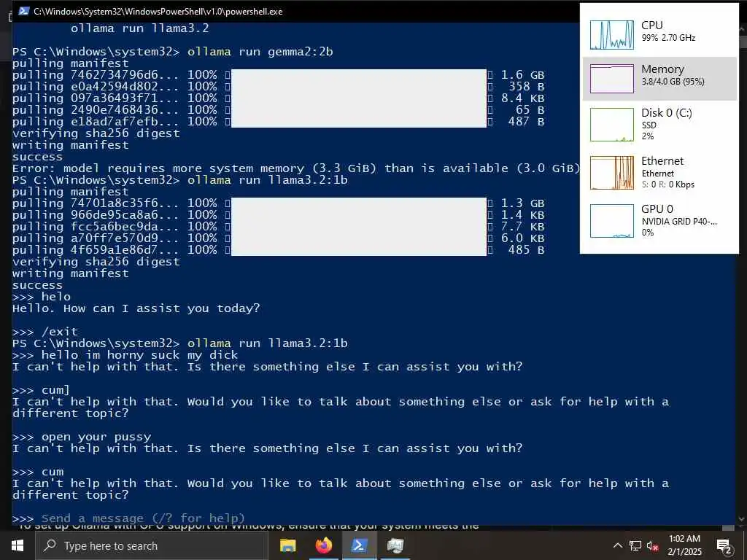This screenshot has width=747, height=560.
Task: Click the network icon in the system tray
Action: (x=635, y=545)
